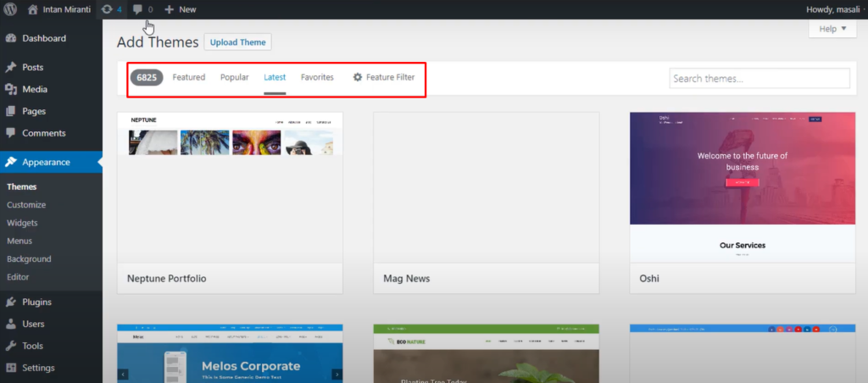
Task: Open the Feature Filter options
Action: pos(384,77)
